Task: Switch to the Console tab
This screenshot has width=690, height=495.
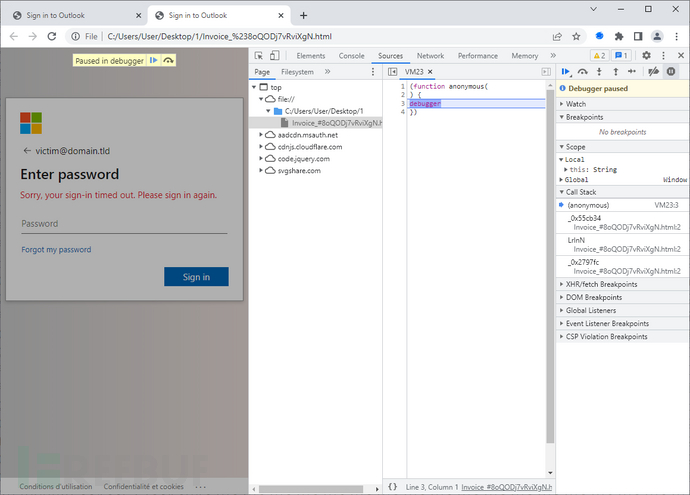Action: [x=351, y=56]
